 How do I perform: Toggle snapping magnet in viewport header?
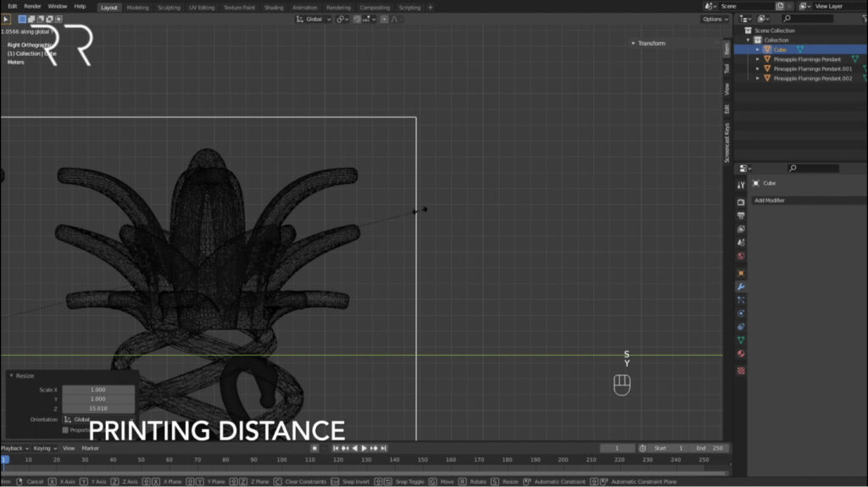[x=357, y=19]
